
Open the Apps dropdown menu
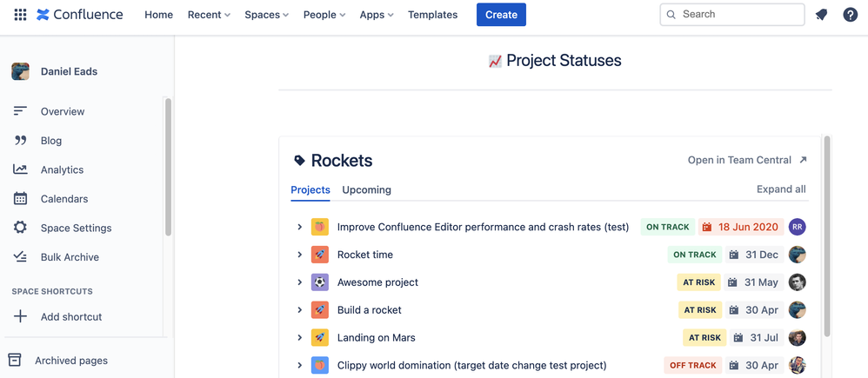(377, 15)
